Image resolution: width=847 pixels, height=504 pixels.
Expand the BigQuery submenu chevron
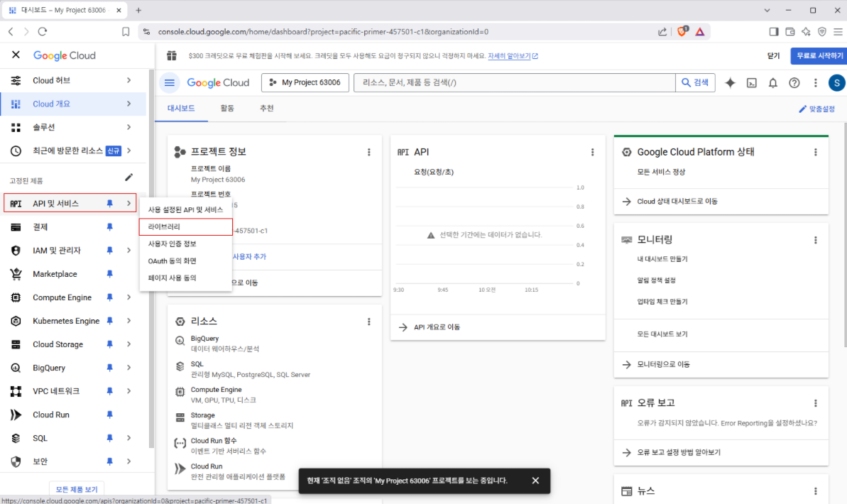coord(129,368)
